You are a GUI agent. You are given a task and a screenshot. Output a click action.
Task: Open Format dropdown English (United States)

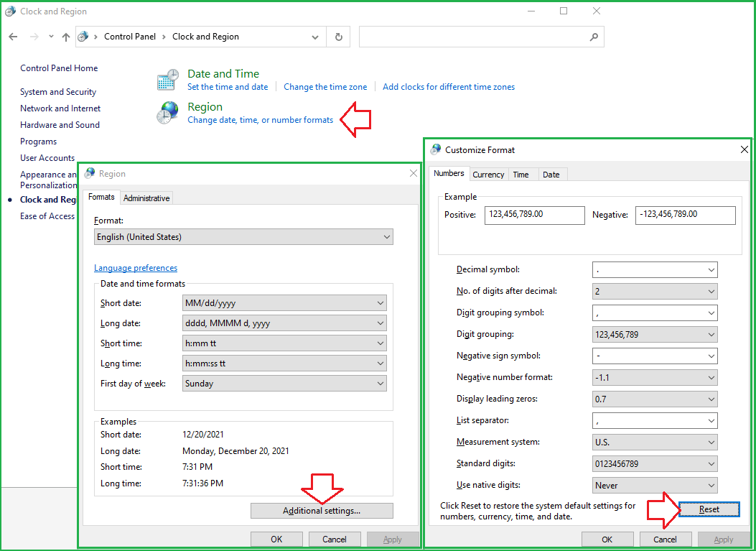click(243, 237)
